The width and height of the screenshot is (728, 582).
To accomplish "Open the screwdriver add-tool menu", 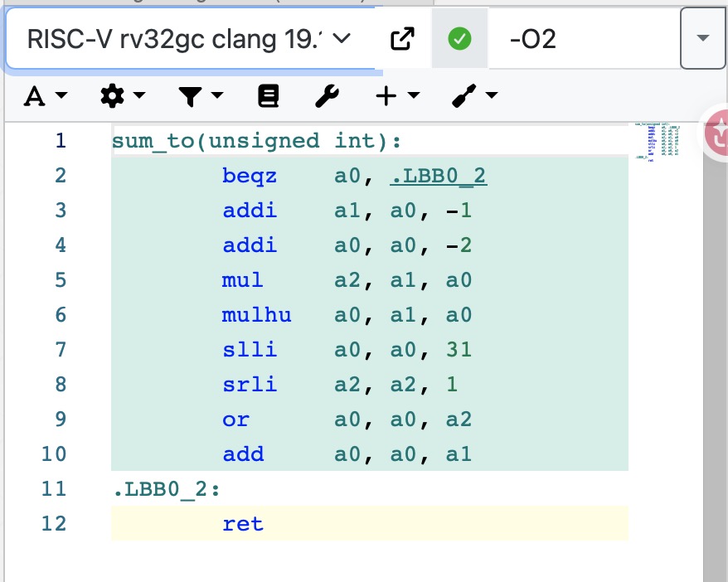I will tap(474, 96).
